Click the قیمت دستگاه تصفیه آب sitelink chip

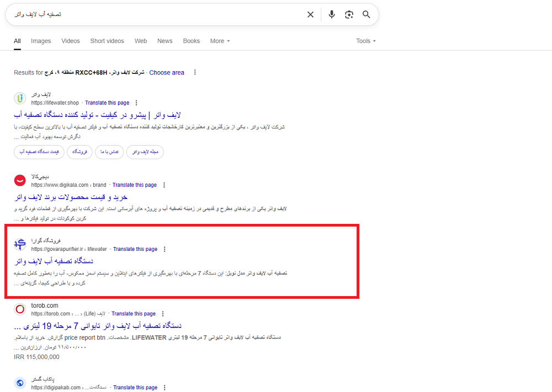tap(39, 152)
